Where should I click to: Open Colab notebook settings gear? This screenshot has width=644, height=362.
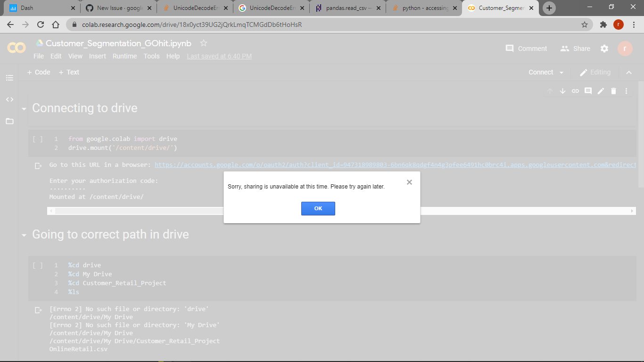pyautogui.click(x=604, y=49)
